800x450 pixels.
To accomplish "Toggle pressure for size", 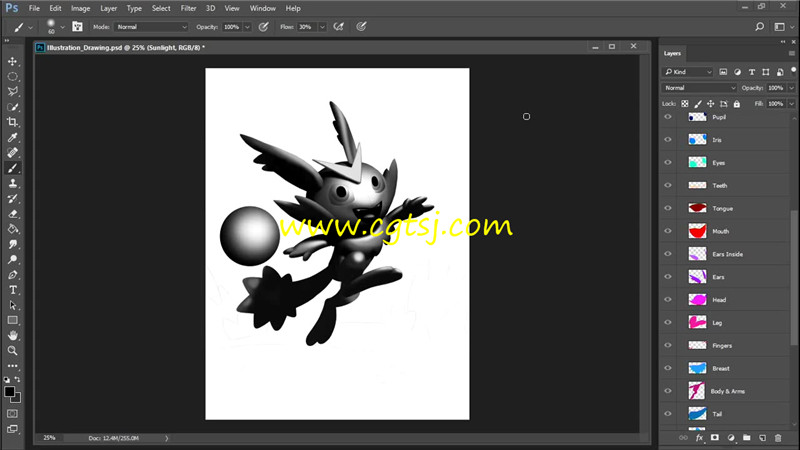I will 361,27.
